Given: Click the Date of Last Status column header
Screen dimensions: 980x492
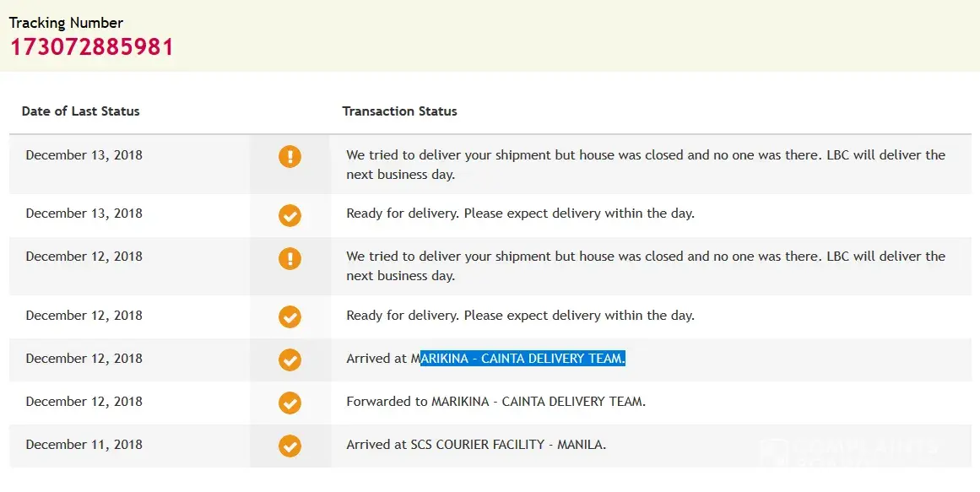Looking at the screenshot, I should click(81, 111).
